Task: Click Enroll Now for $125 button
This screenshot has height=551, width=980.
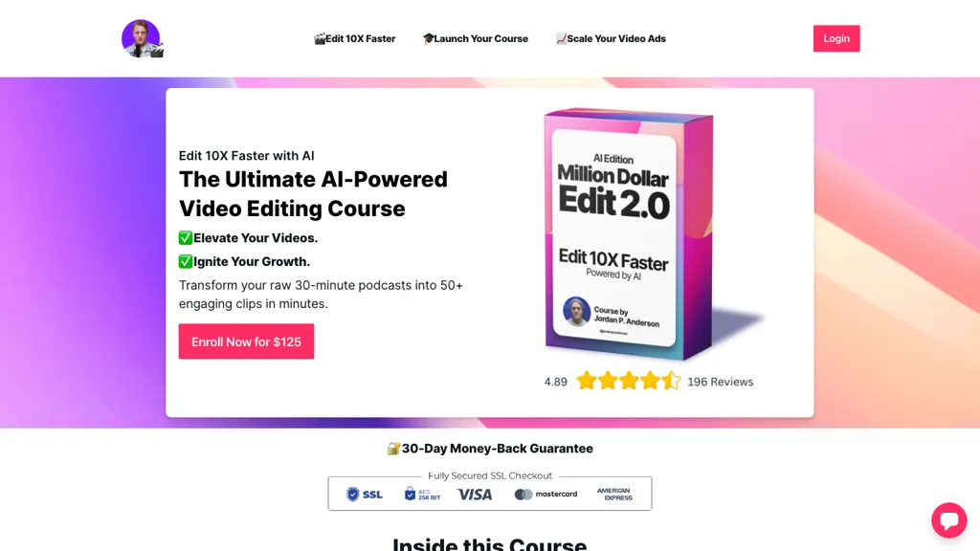Action: [x=246, y=342]
